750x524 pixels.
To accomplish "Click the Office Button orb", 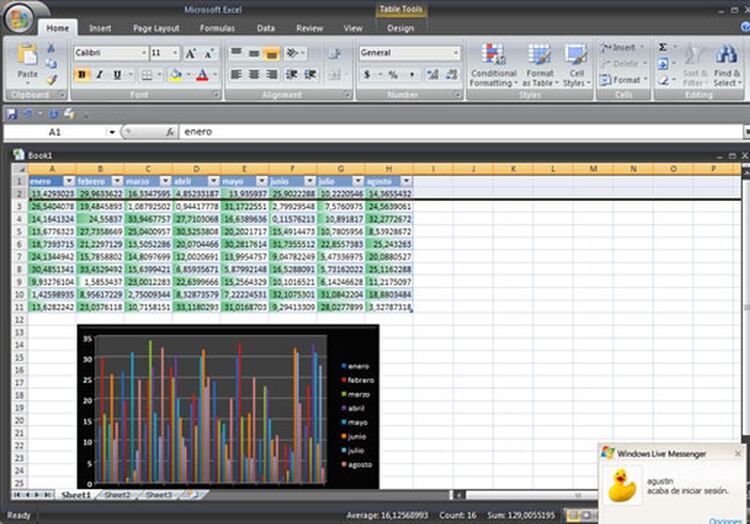I will point(17,18).
